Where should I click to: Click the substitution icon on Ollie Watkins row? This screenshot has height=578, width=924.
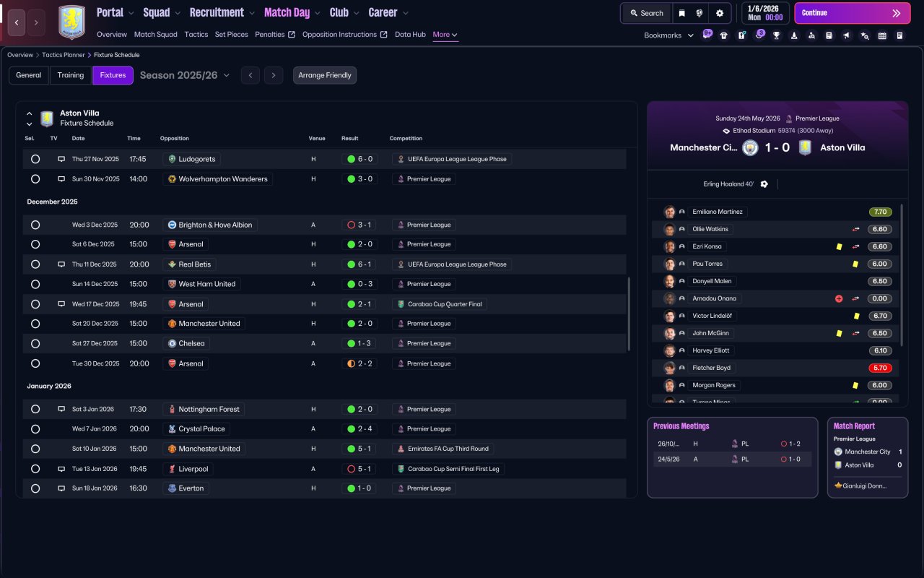click(855, 229)
